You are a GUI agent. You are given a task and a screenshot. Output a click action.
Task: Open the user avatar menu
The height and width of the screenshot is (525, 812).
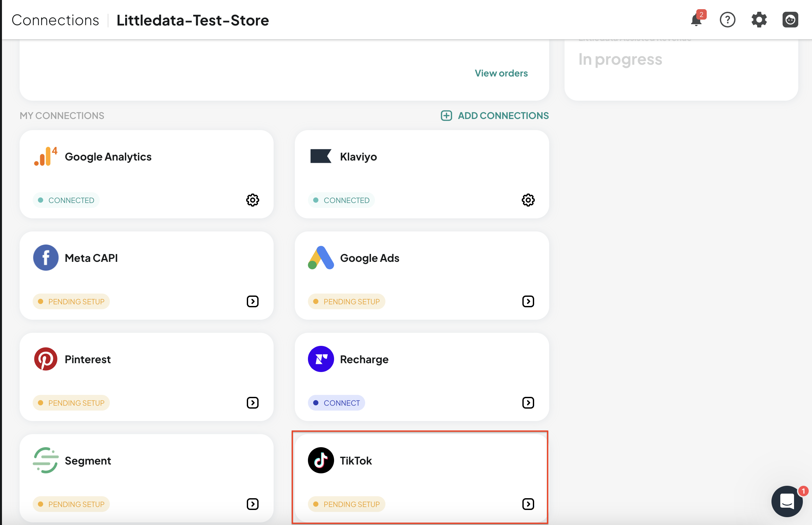click(790, 20)
